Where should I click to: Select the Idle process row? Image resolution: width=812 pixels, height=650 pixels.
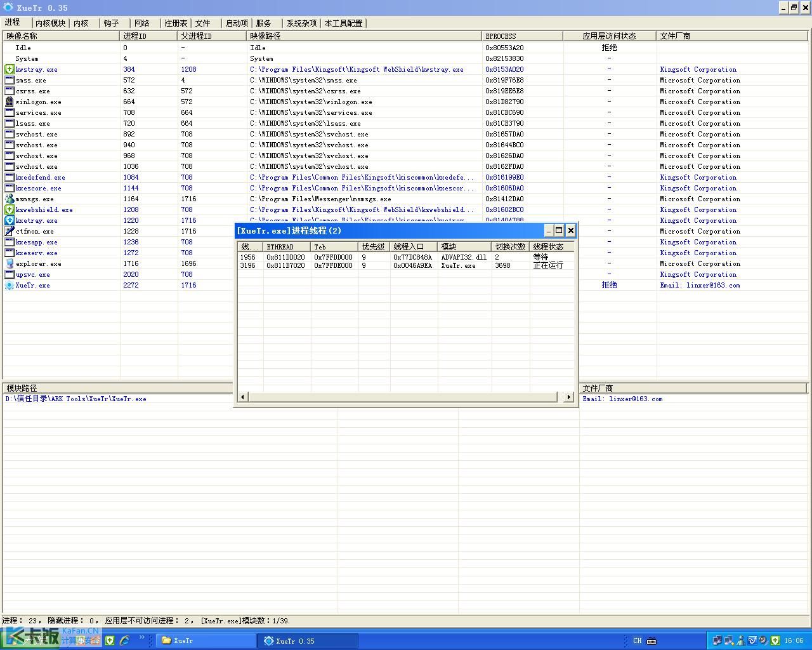[x=405, y=48]
